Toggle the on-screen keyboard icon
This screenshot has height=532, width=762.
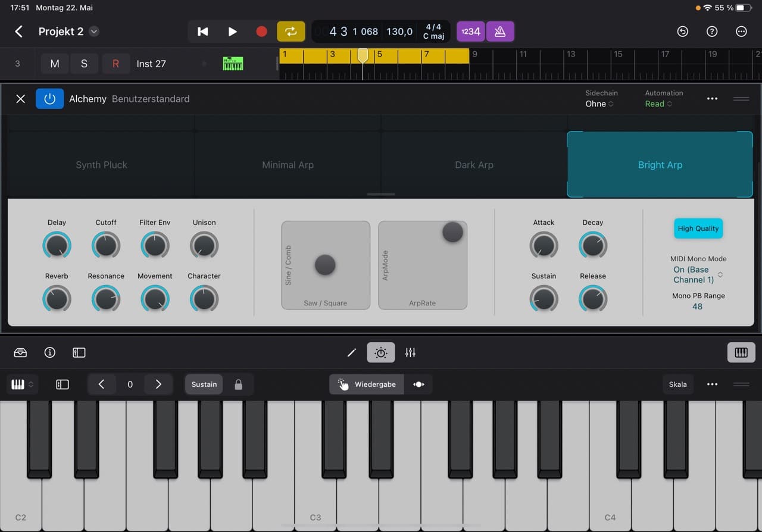point(741,353)
